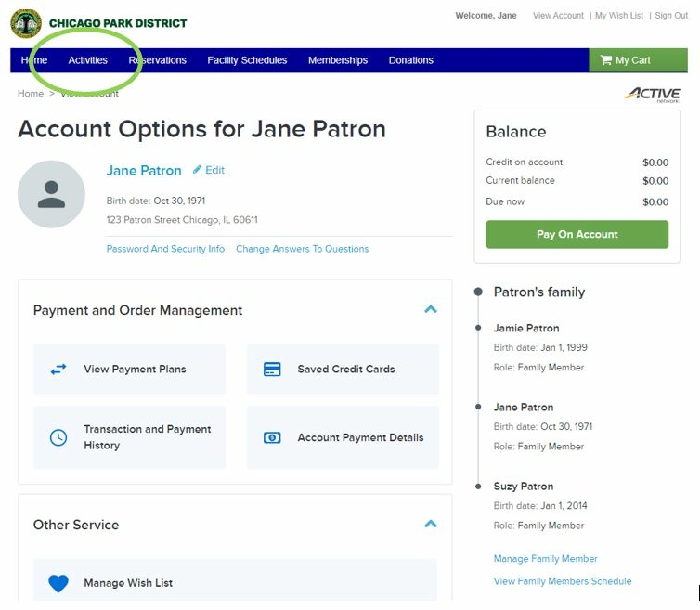
Task: Open View Family Members Schedule link
Action: tap(563, 581)
